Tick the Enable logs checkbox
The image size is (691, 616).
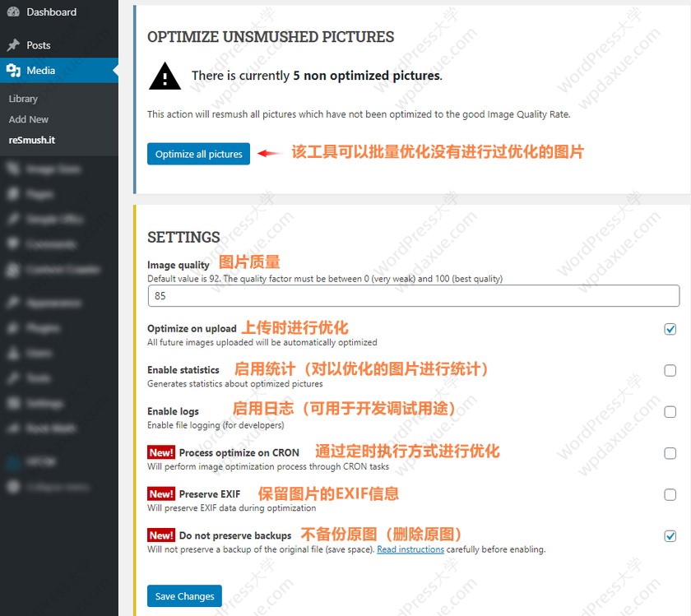tap(670, 412)
